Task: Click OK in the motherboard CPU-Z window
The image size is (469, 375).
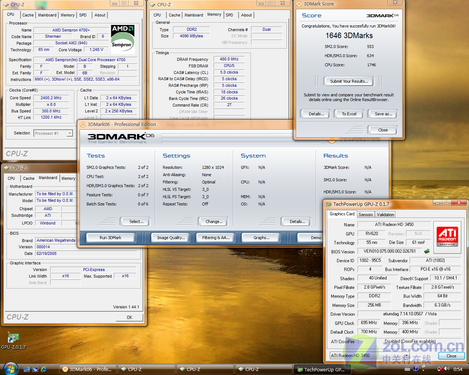Action: tap(130, 317)
